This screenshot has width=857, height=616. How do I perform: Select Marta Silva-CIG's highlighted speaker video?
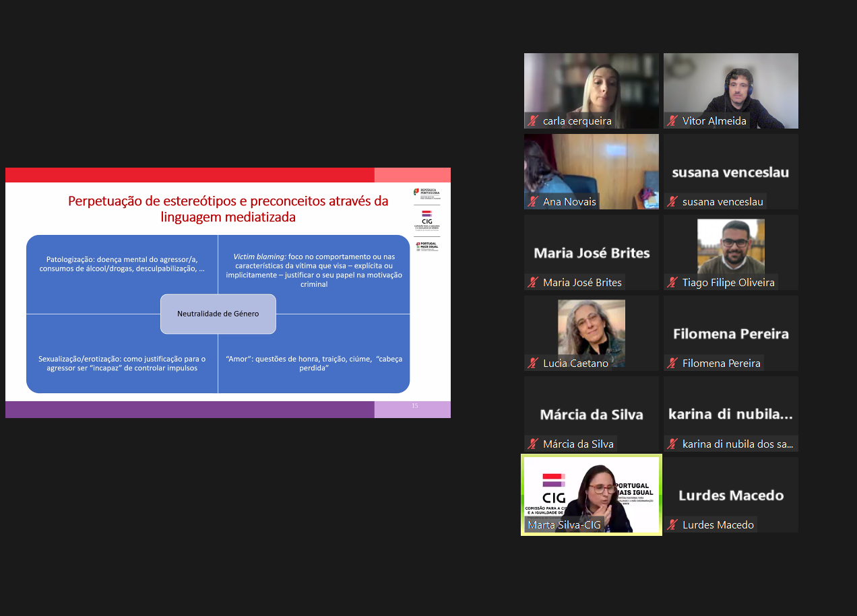[x=592, y=494]
